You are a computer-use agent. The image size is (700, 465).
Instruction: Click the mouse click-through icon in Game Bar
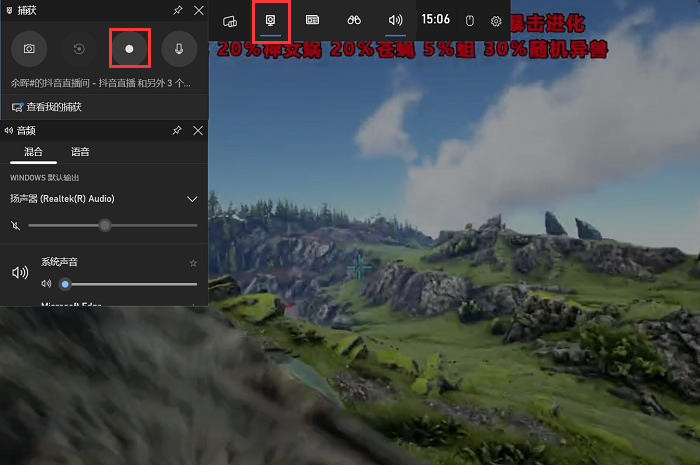[470, 21]
